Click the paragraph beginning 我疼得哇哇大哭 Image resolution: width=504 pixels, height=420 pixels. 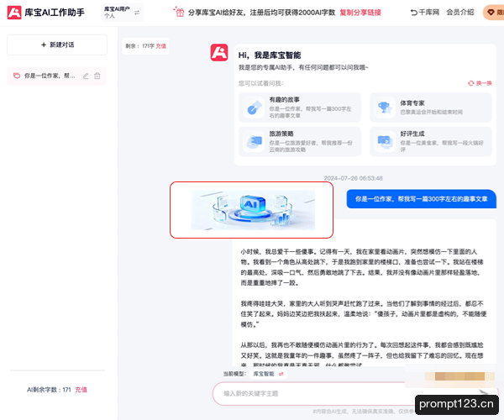364,314
